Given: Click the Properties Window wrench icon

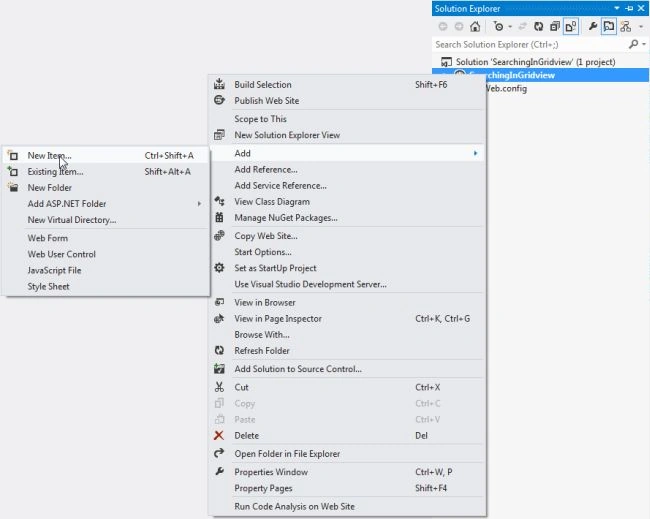Looking at the screenshot, I should tap(219, 471).
